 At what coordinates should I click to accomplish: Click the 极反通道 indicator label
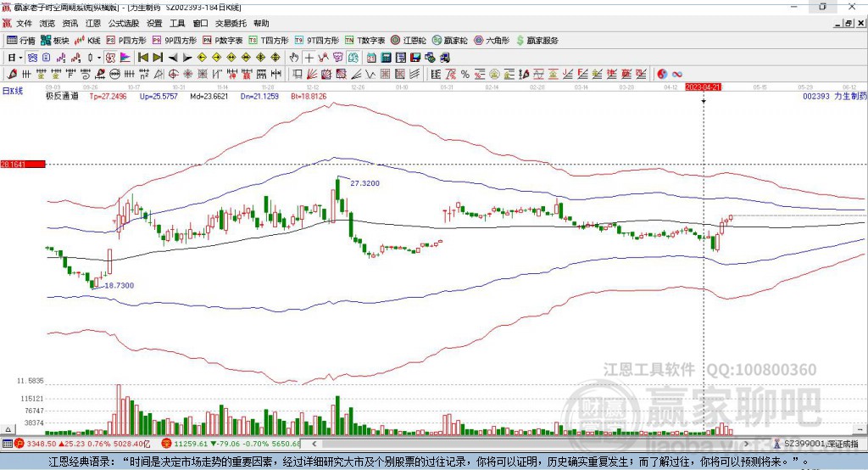62,96
